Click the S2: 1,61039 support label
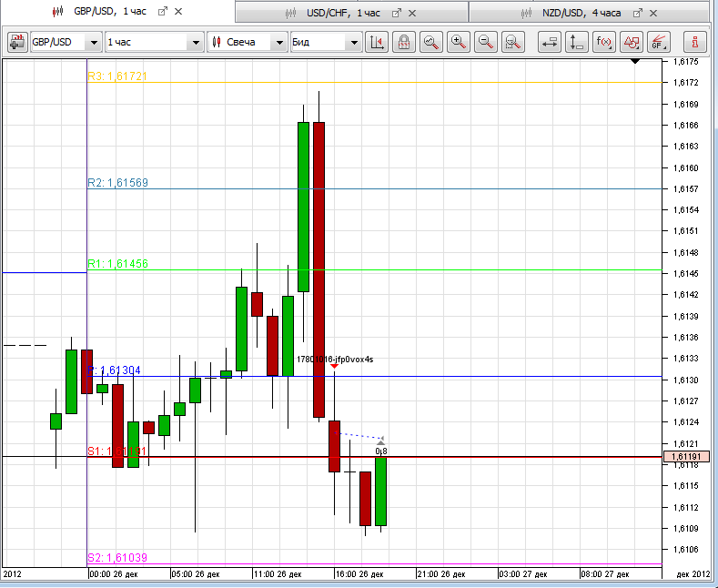The height and width of the screenshot is (588, 718). point(117,557)
